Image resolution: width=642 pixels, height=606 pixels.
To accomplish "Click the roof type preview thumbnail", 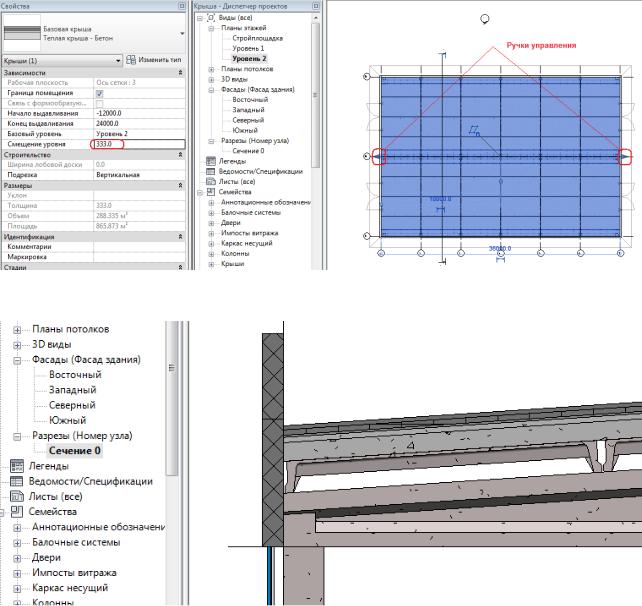I will pyautogui.click(x=22, y=33).
